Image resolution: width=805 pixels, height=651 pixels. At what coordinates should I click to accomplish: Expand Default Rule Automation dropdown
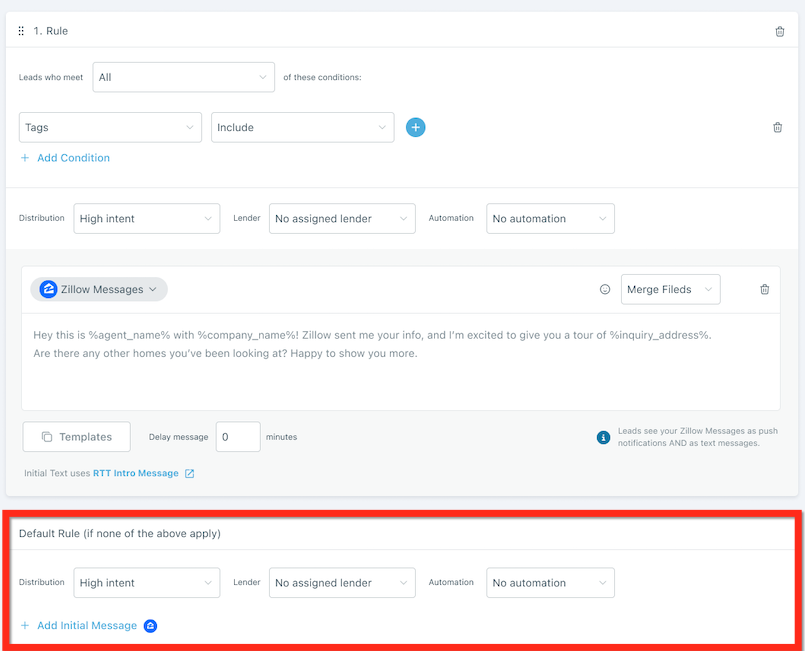(x=550, y=583)
